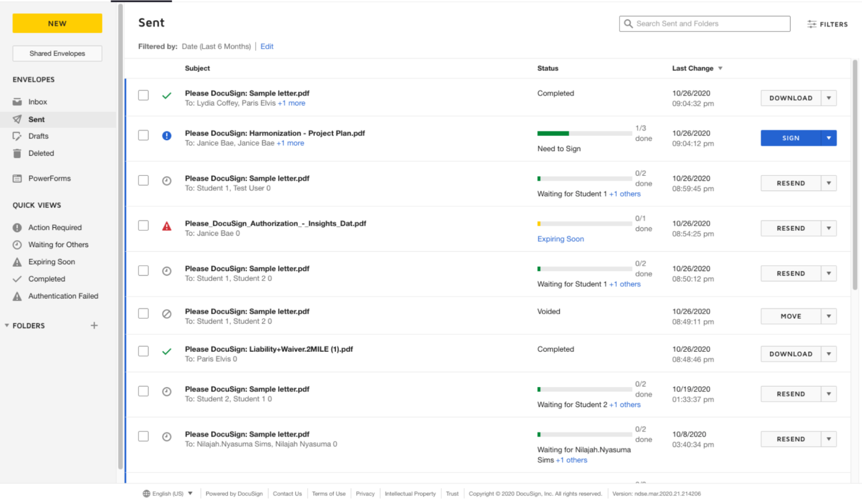This screenshot has height=504, width=862.
Task: Open the English (US) language dropdown
Action: pyautogui.click(x=168, y=493)
